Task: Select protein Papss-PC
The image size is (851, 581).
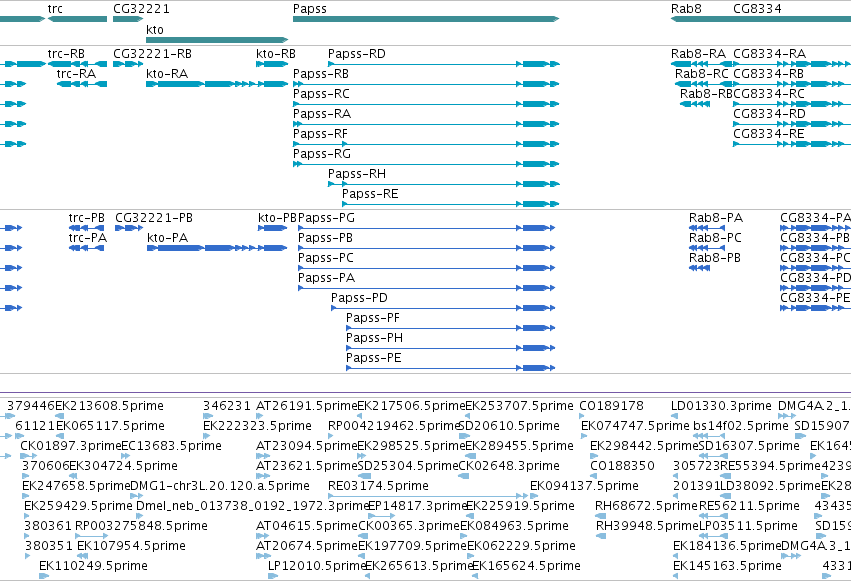Action: tap(427, 269)
